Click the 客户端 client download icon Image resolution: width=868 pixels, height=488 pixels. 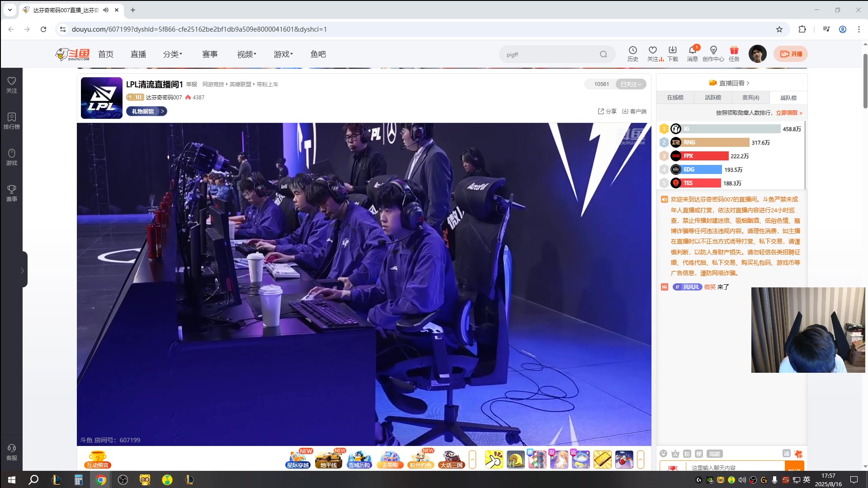(x=634, y=111)
